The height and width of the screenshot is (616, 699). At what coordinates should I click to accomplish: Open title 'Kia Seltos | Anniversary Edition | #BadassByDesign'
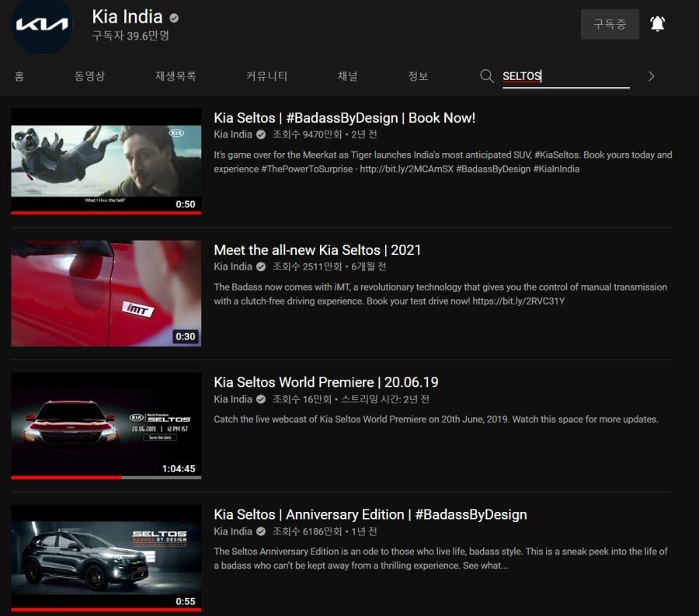click(370, 515)
